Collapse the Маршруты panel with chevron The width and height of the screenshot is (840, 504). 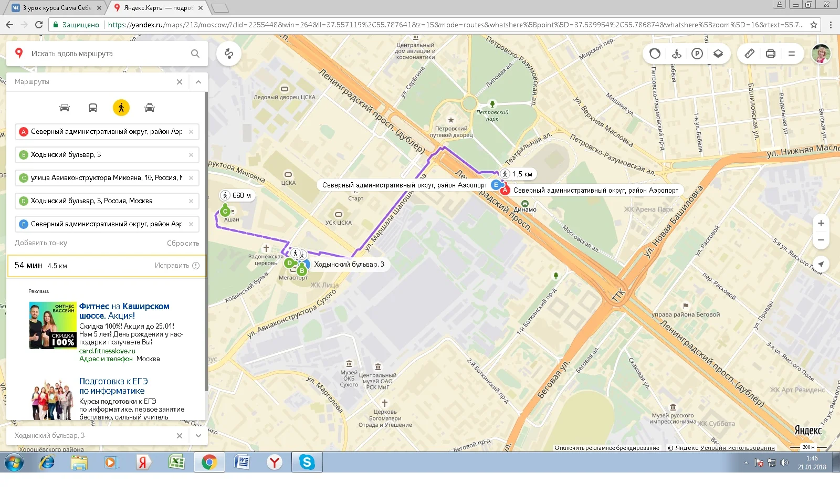198,82
